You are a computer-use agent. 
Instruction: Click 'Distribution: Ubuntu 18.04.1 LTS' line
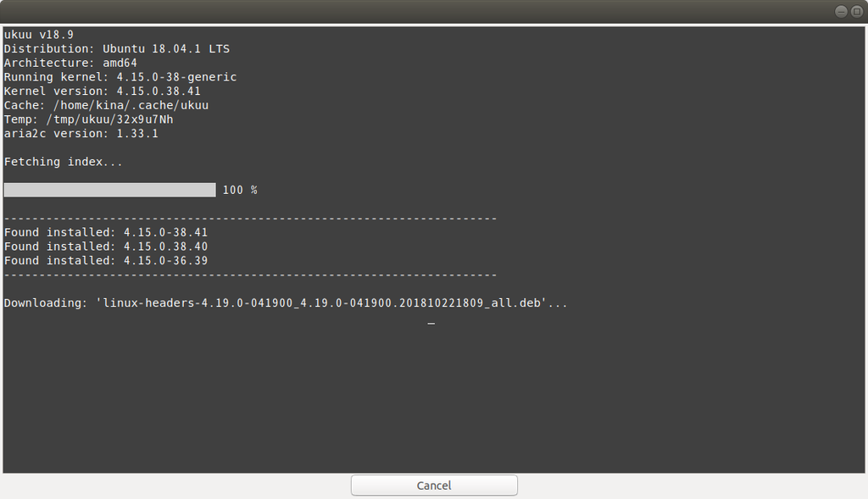pyautogui.click(x=117, y=48)
